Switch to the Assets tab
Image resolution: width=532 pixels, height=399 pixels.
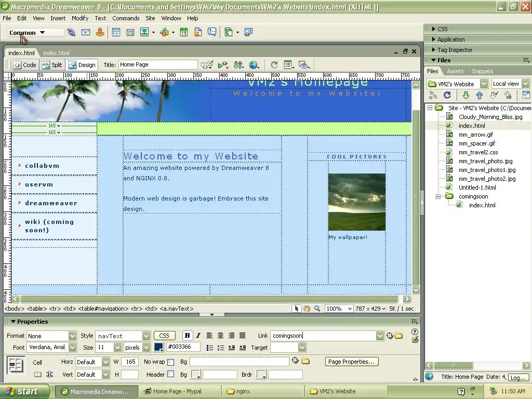click(455, 71)
